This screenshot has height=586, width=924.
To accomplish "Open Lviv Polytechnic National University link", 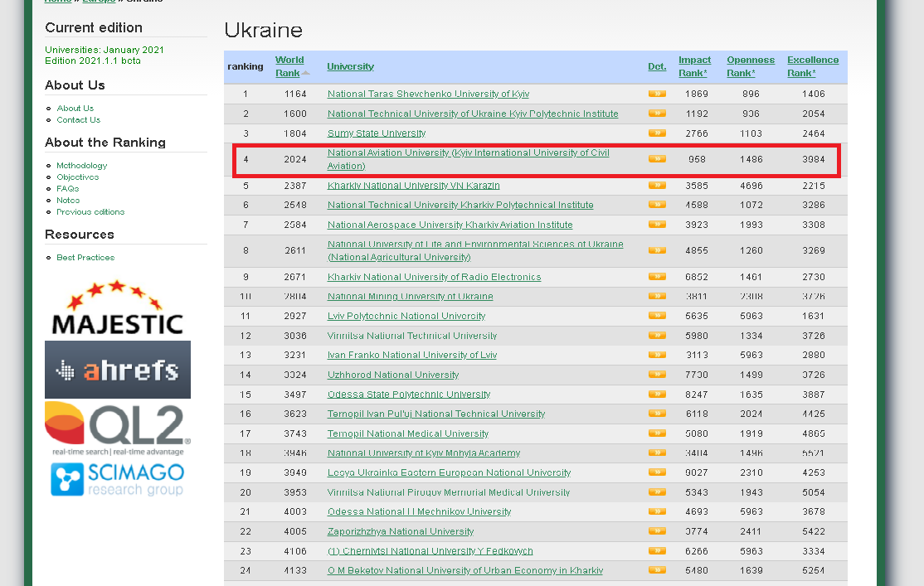I will [x=406, y=316].
